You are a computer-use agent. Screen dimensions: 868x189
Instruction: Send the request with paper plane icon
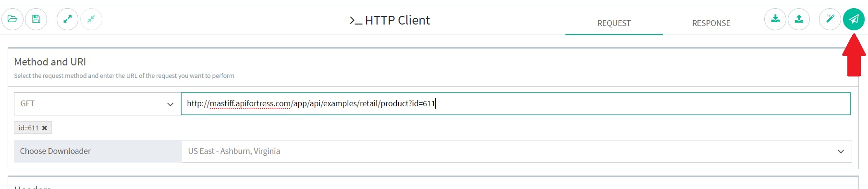click(x=854, y=19)
